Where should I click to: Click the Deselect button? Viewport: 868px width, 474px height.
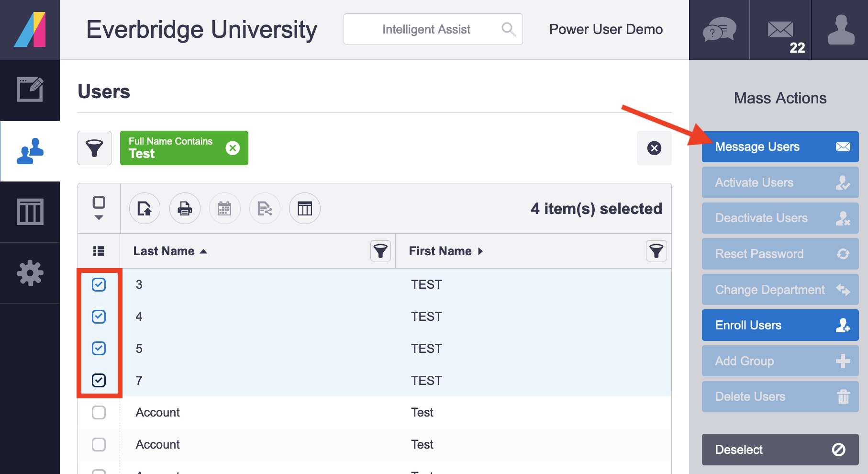tap(779, 450)
